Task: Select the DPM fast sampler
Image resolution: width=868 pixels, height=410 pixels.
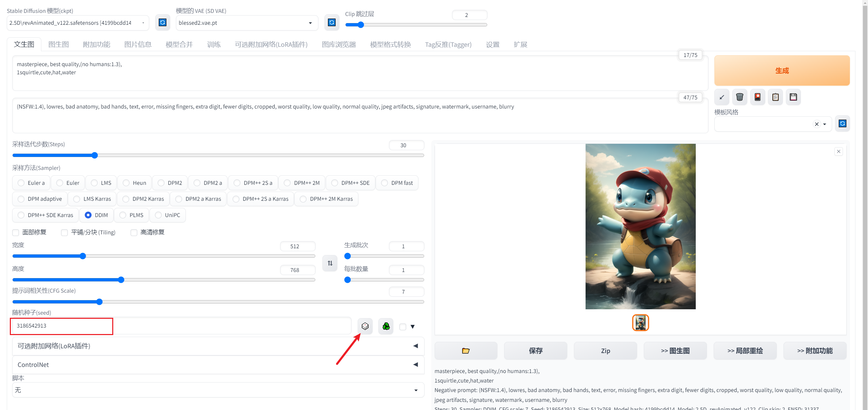Action: coord(397,183)
